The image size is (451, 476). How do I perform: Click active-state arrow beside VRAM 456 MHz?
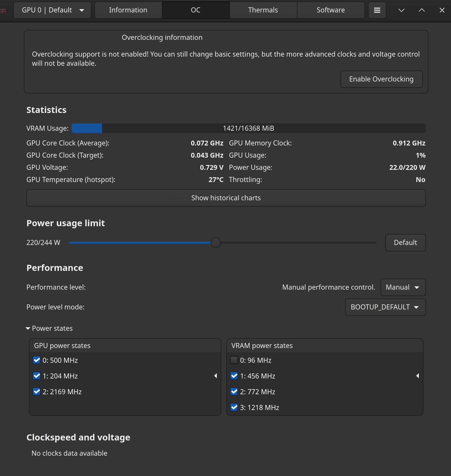coord(417,376)
